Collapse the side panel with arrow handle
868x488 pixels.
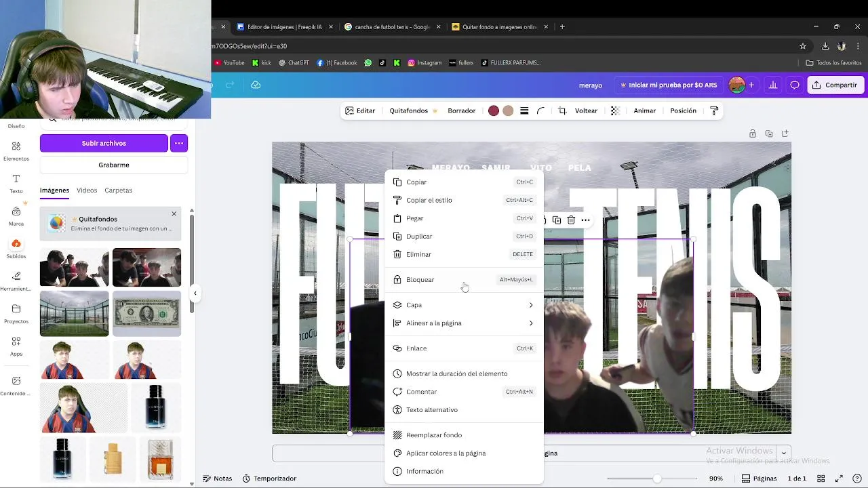point(195,293)
